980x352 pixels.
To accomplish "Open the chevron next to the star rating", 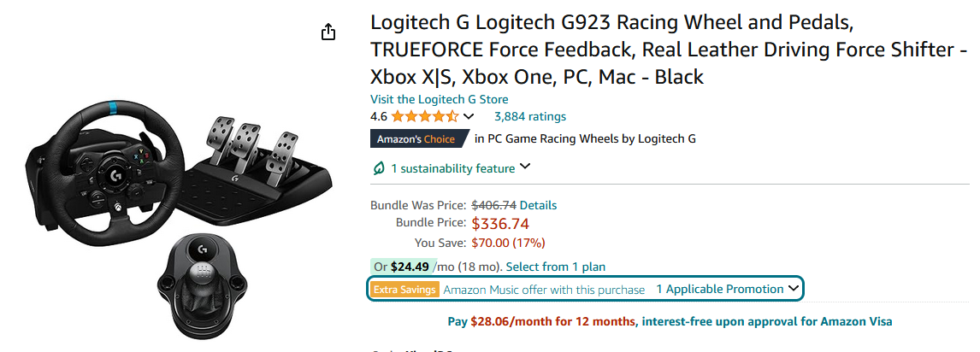I will pyautogui.click(x=469, y=116).
